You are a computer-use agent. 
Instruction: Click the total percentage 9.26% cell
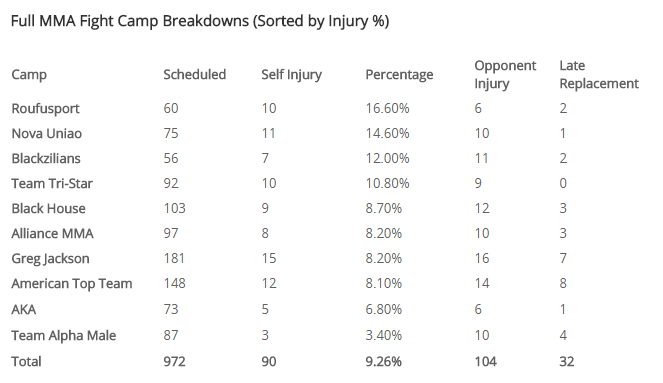(x=384, y=362)
